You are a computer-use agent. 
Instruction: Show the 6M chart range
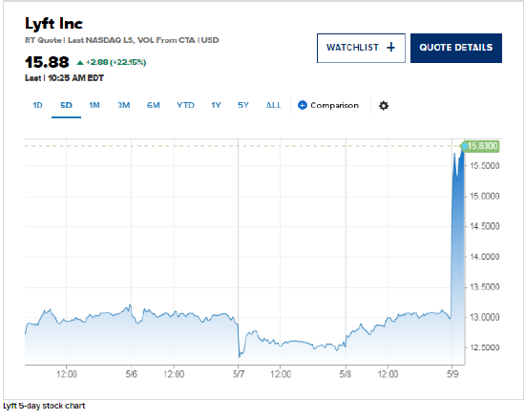pyautogui.click(x=154, y=106)
